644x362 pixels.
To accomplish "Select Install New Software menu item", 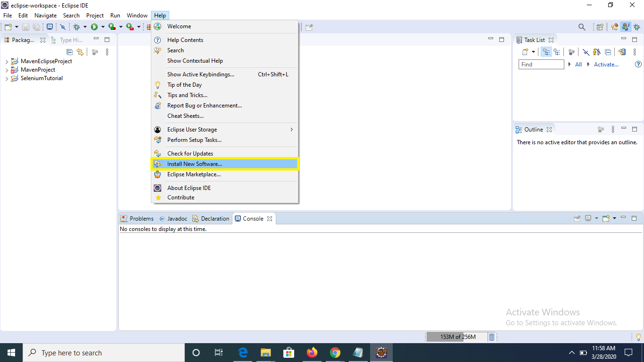I will [x=194, y=164].
